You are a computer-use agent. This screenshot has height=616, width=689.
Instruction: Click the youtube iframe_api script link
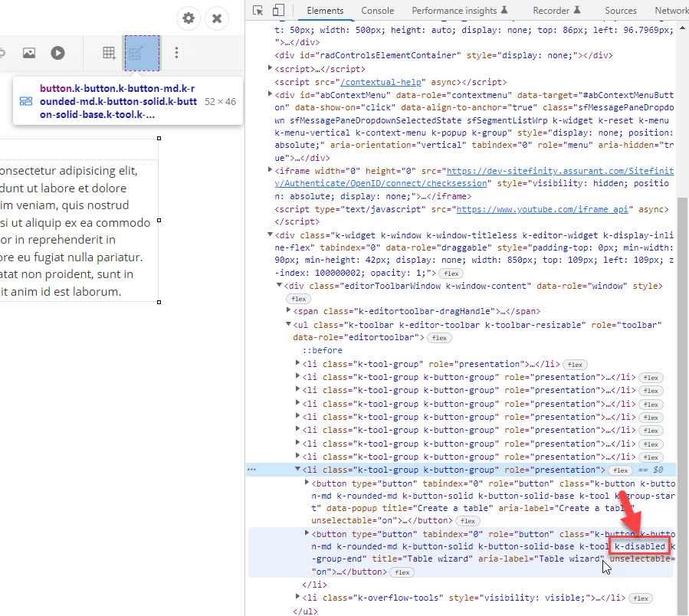536,208
